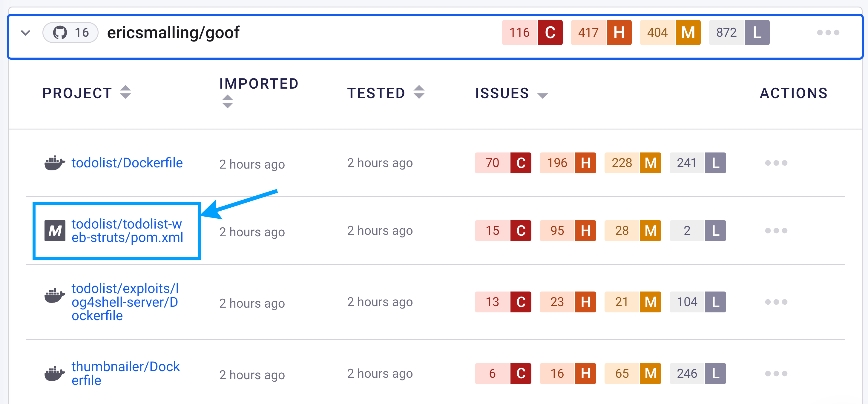Open actions menu for pom.xml row
The width and height of the screenshot is (868, 404).
point(776,231)
